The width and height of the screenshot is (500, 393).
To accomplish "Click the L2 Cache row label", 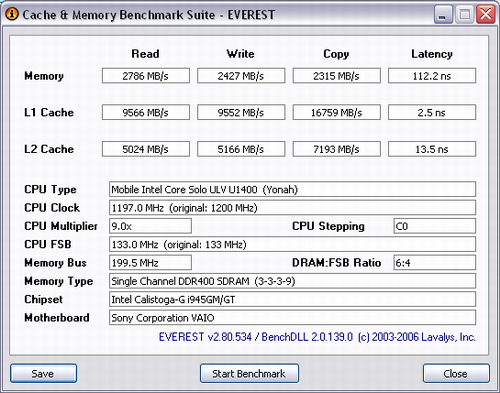I will point(49,149).
